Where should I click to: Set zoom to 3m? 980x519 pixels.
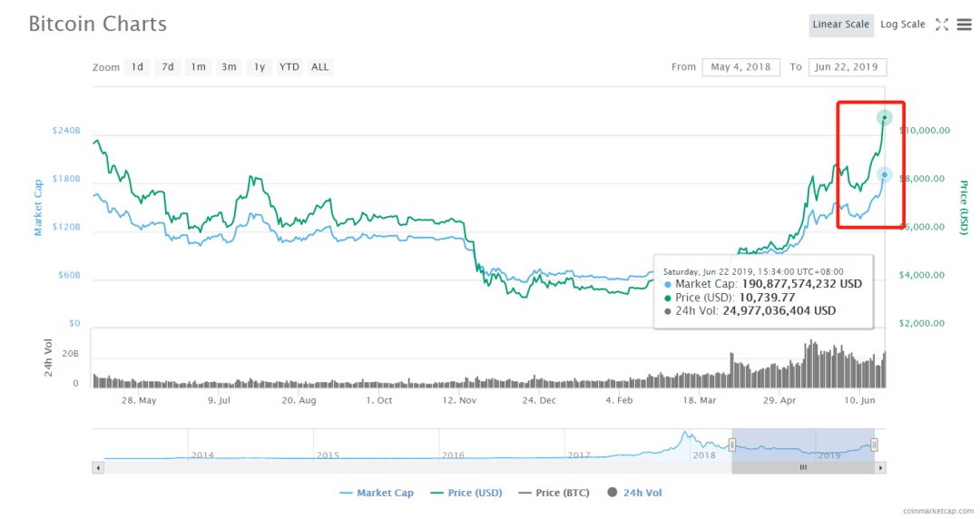point(229,67)
